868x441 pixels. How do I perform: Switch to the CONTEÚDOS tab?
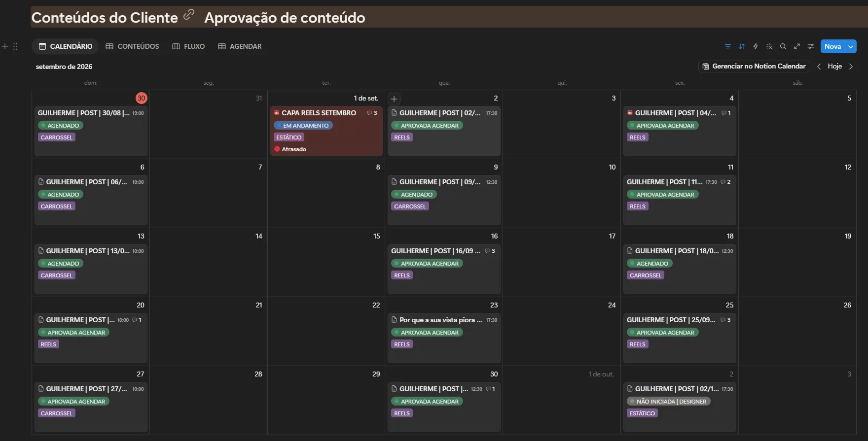[132, 46]
